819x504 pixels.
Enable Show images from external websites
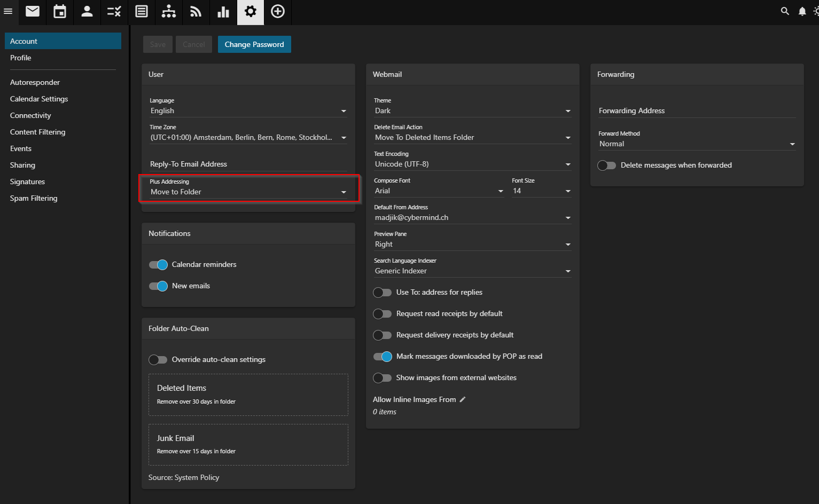(x=383, y=378)
